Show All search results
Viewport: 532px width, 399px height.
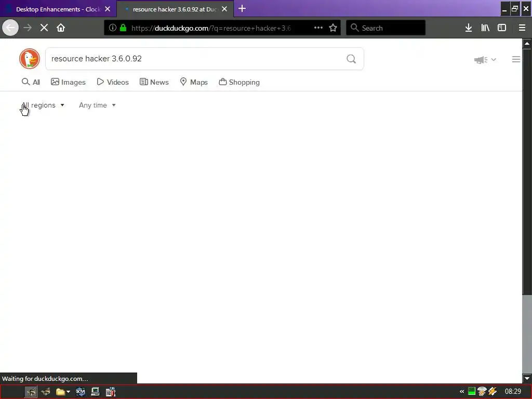(x=31, y=82)
